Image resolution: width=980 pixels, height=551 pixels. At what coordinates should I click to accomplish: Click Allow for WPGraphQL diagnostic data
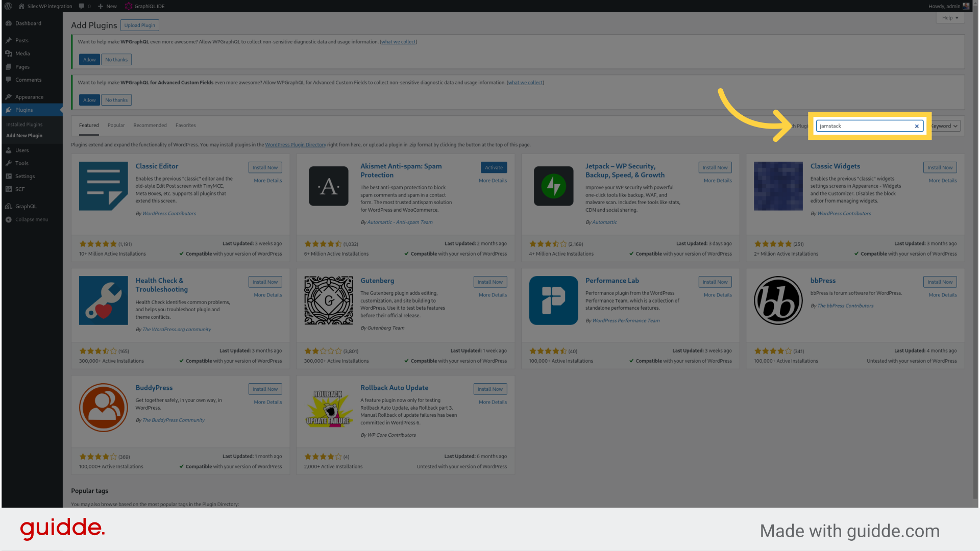[89, 59]
